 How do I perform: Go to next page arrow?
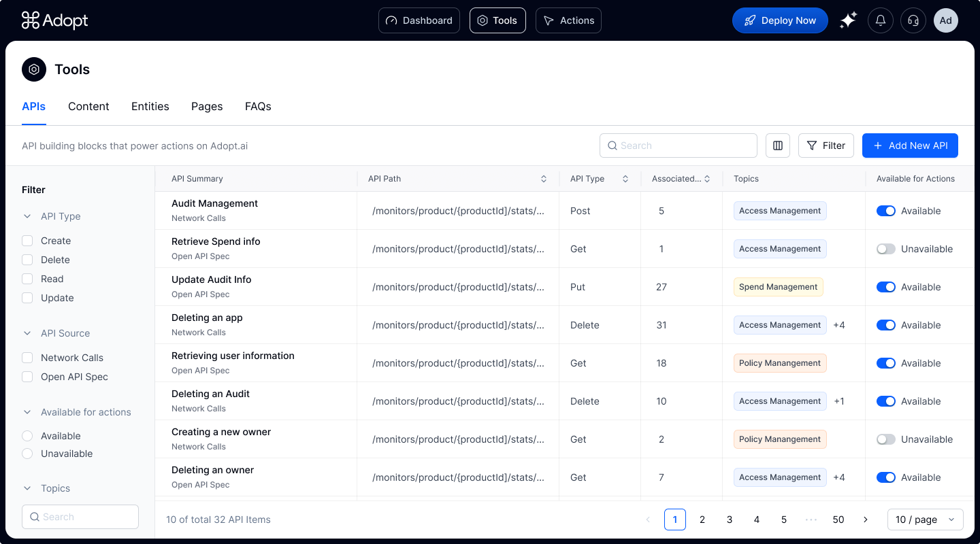pos(866,520)
